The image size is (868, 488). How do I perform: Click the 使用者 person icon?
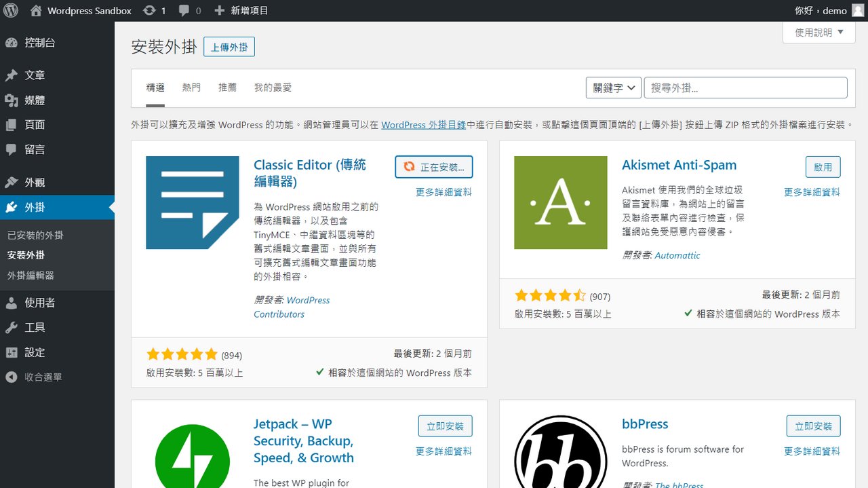pos(11,303)
